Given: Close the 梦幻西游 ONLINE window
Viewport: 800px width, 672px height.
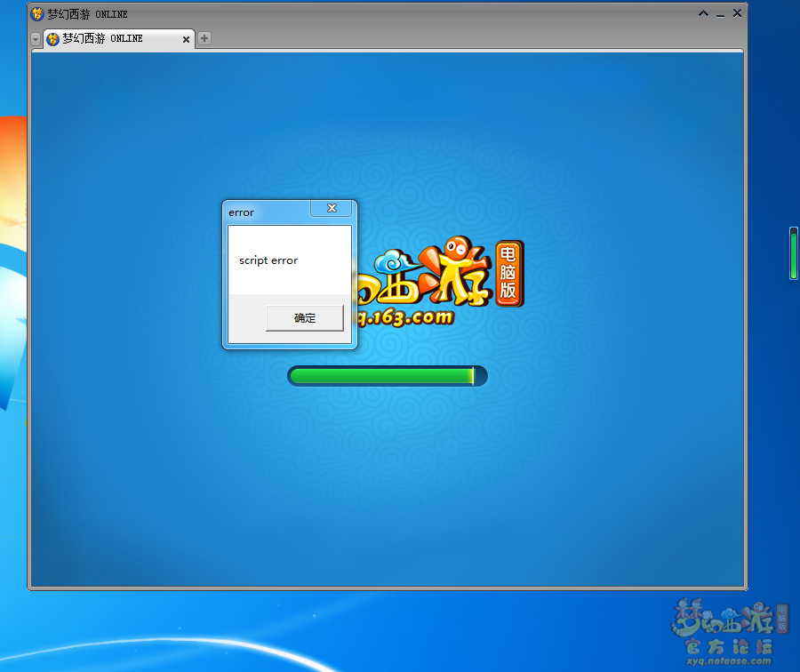Looking at the screenshot, I should click(x=737, y=13).
